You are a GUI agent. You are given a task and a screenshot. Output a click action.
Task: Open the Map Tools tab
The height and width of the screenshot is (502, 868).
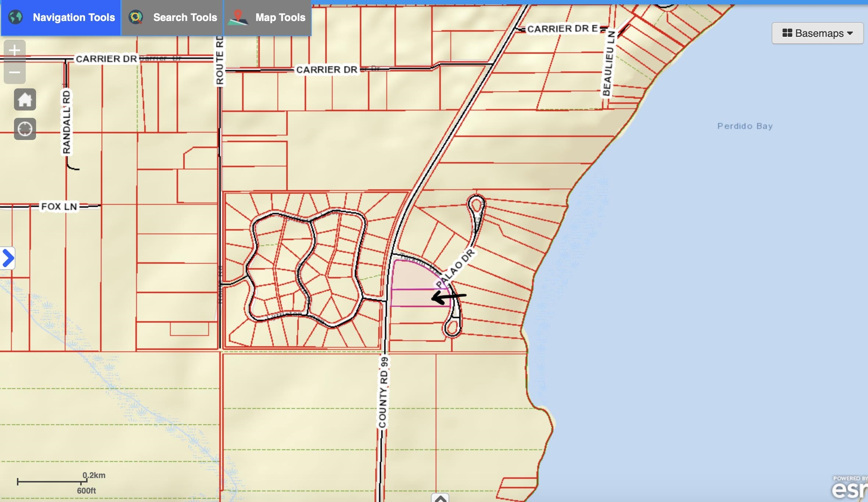tap(268, 18)
